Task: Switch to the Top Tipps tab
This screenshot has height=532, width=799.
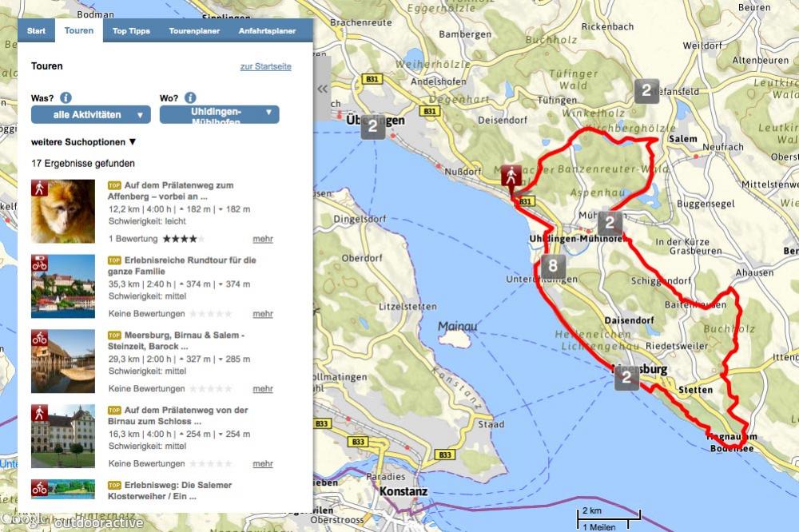Action: pyautogui.click(x=131, y=31)
